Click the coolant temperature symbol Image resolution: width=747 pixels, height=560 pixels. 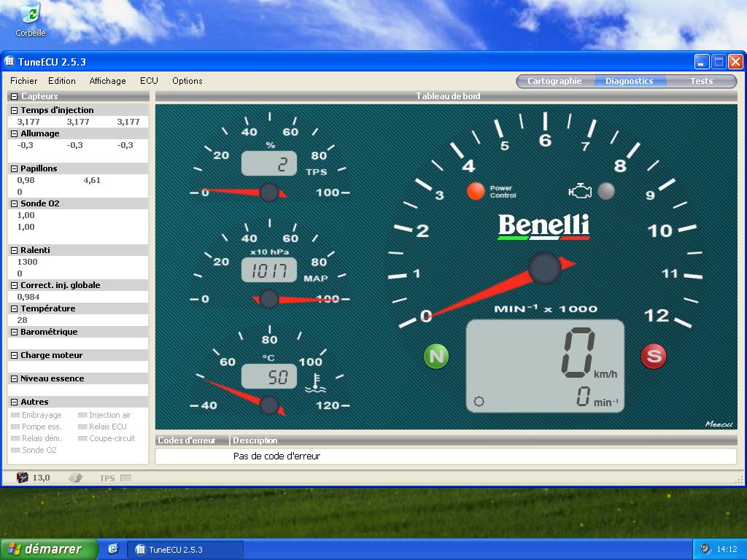[x=315, y=384]
